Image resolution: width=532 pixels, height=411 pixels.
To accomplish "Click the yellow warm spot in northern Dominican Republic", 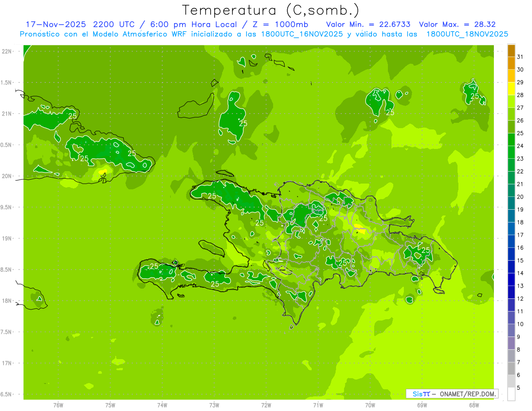I will pos(360,230).
